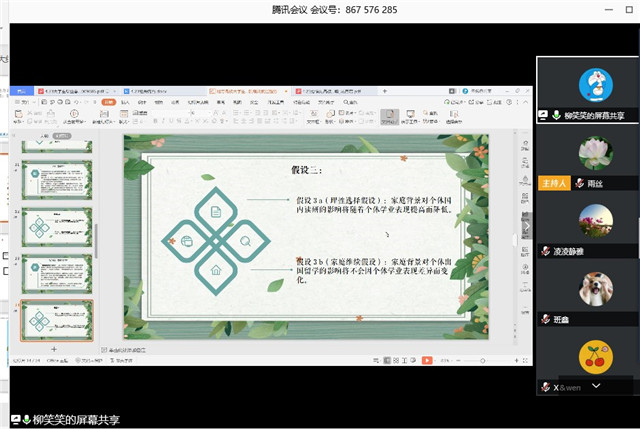
Task: Open the second slide thumbnail with diamond graphic
Action: 57,228
